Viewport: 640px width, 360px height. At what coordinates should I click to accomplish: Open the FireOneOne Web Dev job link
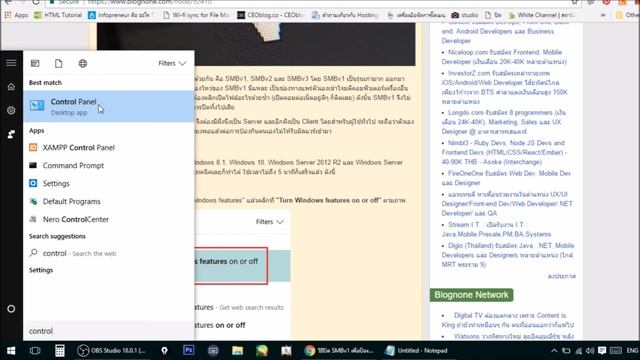tap(506, 178)
